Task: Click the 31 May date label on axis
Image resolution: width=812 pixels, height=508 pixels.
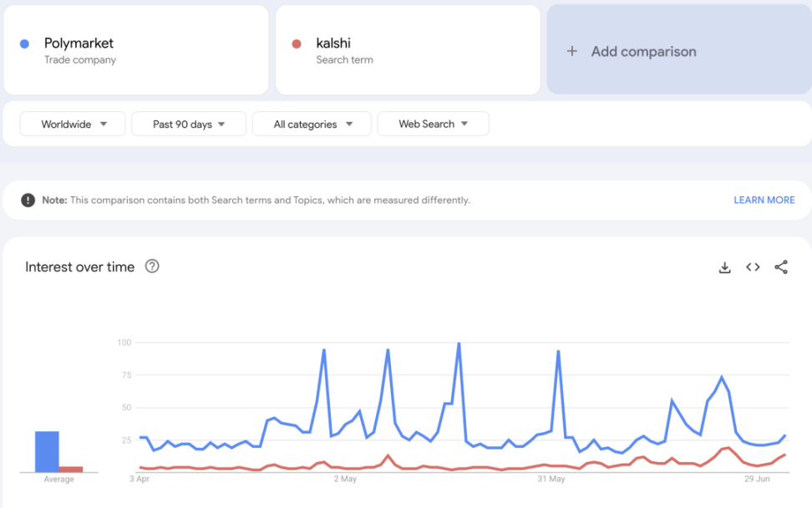Action: [551, 479]
